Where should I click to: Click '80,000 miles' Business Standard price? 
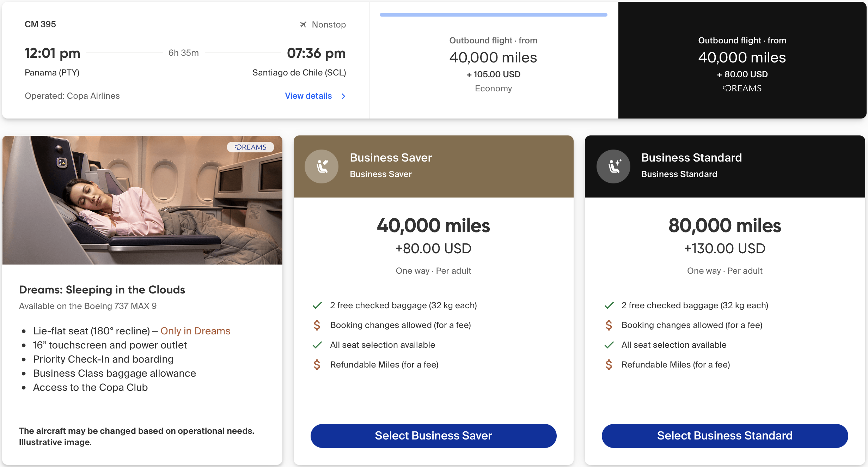(725, 225)
